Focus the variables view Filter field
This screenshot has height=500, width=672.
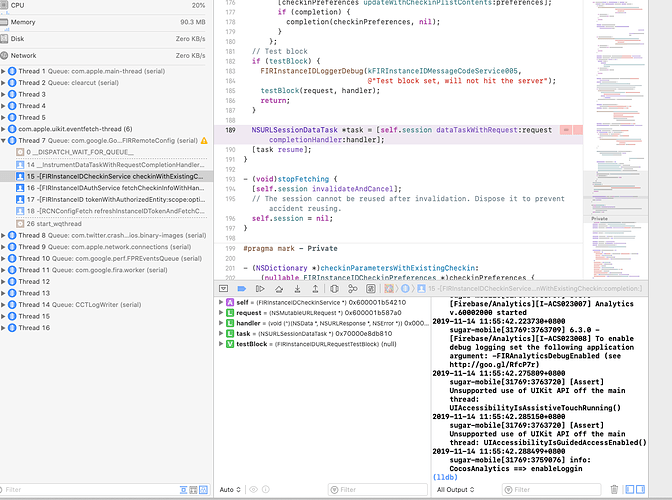pos(378,489)
